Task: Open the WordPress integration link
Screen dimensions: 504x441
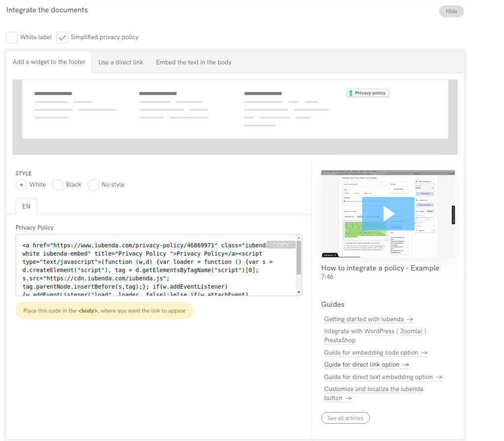Action: 379,331
